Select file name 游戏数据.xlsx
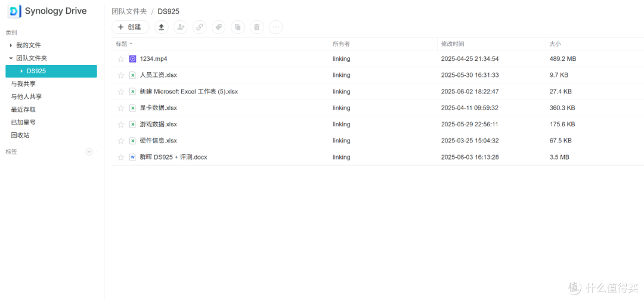644x301 pixels. click(159, 125)
